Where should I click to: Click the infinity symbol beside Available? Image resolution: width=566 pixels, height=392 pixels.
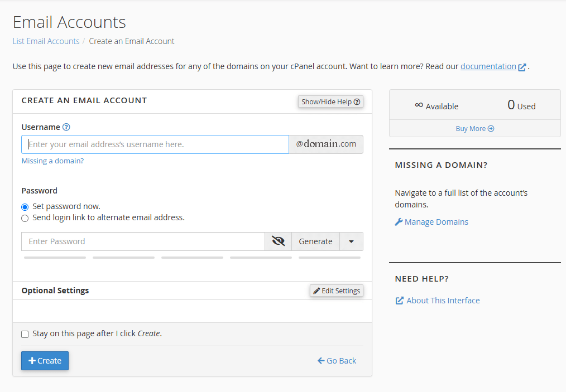(419, 105)
